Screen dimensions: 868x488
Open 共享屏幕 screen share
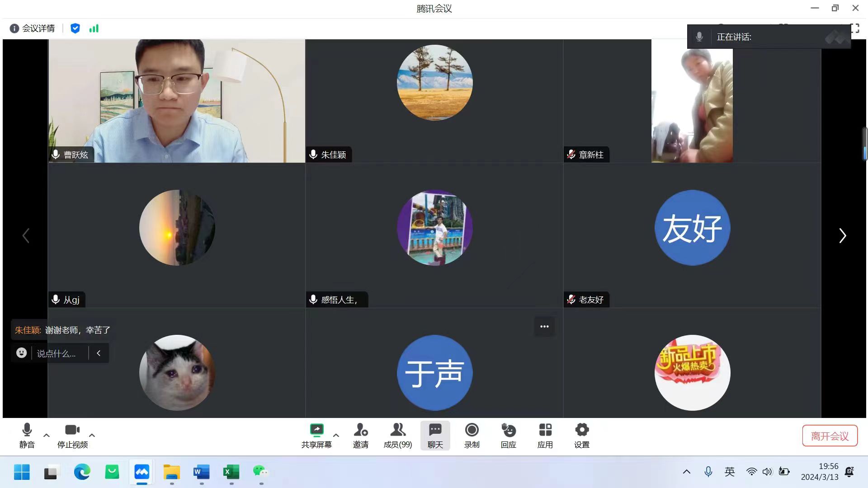click(x=316, y=436)
